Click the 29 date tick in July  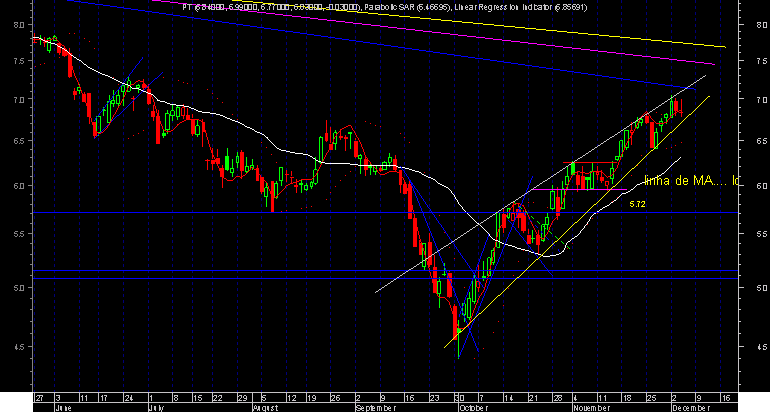[242, 398]
